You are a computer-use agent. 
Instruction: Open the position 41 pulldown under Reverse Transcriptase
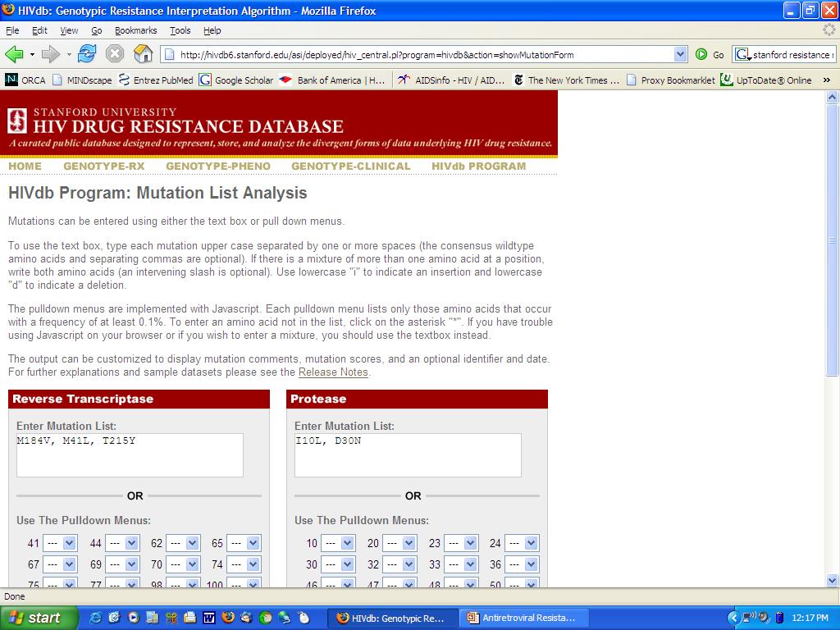(60, 543)
